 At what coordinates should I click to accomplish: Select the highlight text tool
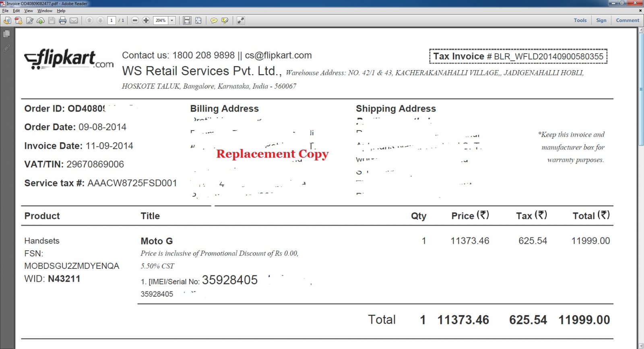coord(225,21)
